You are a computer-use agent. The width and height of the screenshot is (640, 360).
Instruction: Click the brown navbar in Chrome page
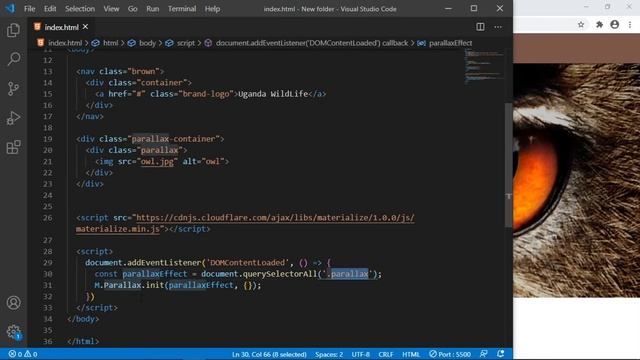(576, 48)
